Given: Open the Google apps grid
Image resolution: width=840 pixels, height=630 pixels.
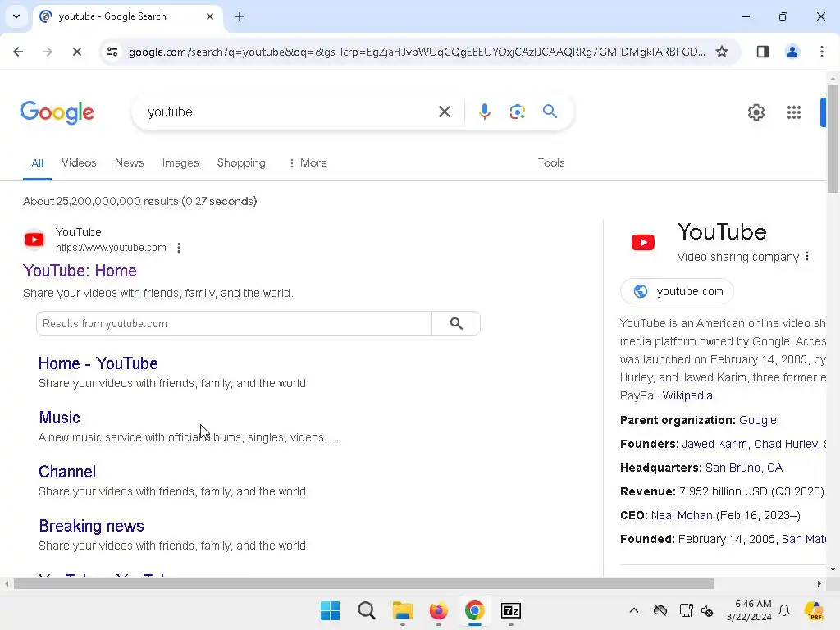Looking at the screenshot, I should click(x=794, y=112).
